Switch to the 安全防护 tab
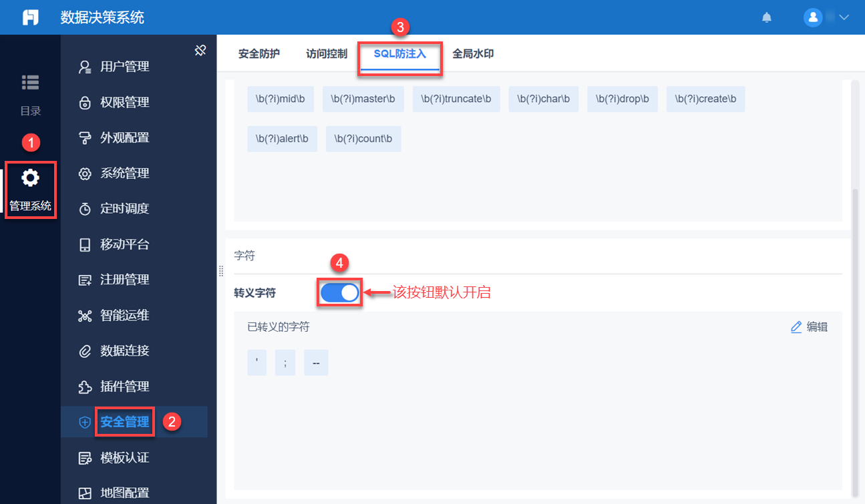The image size is (865, 504). coord(259,54)
